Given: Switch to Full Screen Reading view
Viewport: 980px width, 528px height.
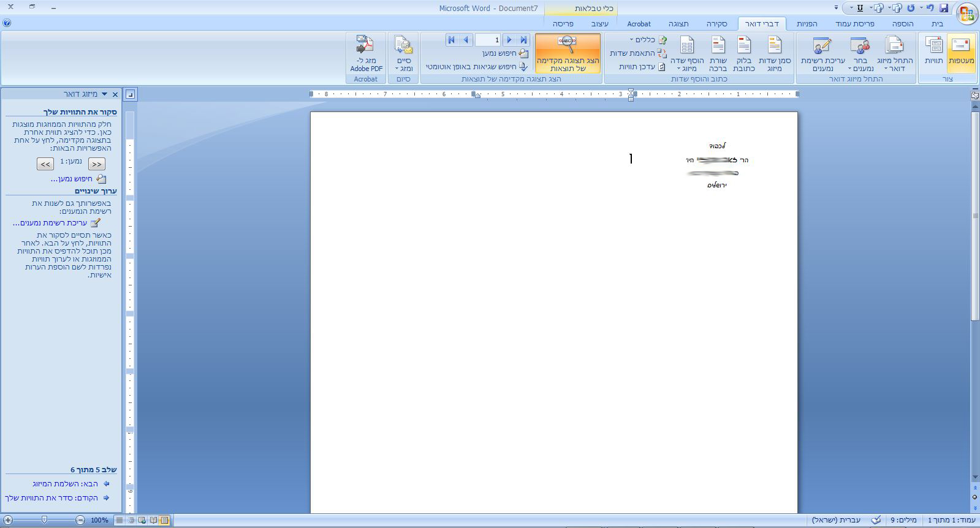Looking at the screenshot, I should point(153,520).
